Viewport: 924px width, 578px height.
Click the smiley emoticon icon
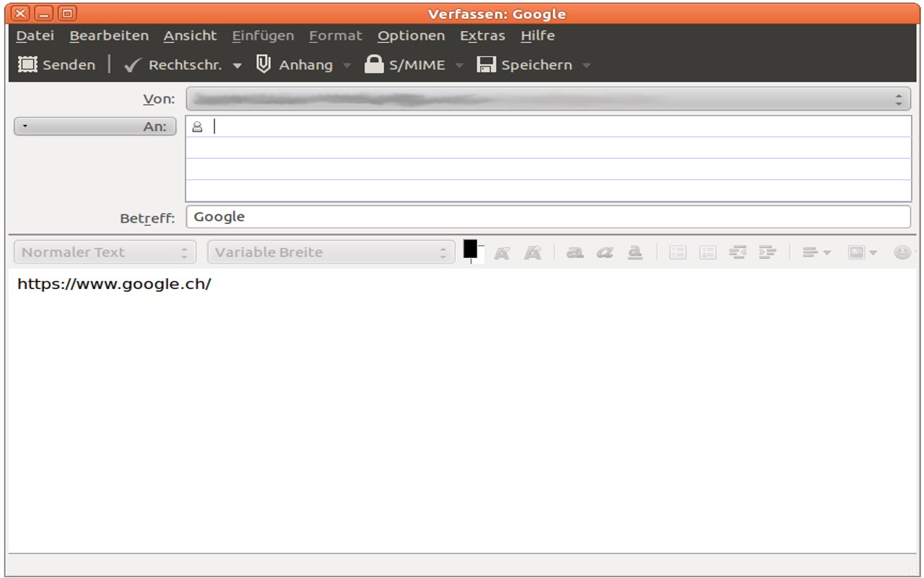[x=902, y=253]
